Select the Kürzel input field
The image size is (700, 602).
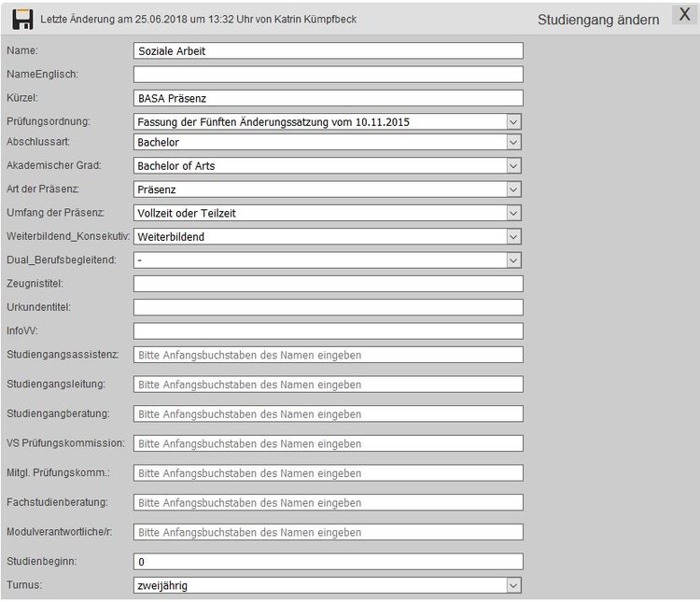328,98
